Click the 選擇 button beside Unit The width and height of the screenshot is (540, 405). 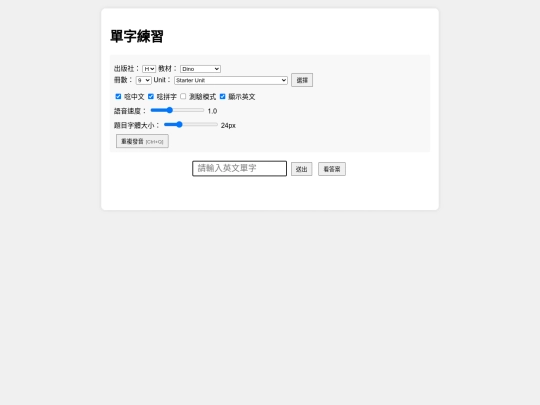tap(302, 80)
